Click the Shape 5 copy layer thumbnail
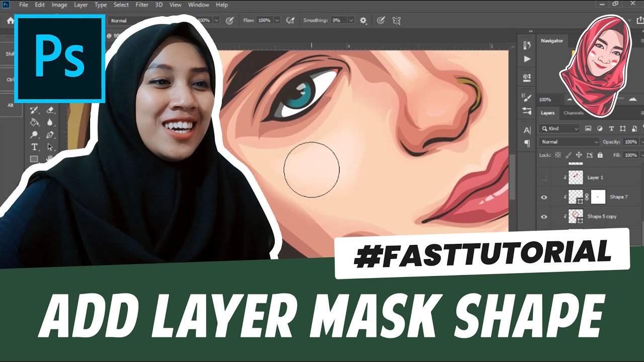 coord(576,217)
